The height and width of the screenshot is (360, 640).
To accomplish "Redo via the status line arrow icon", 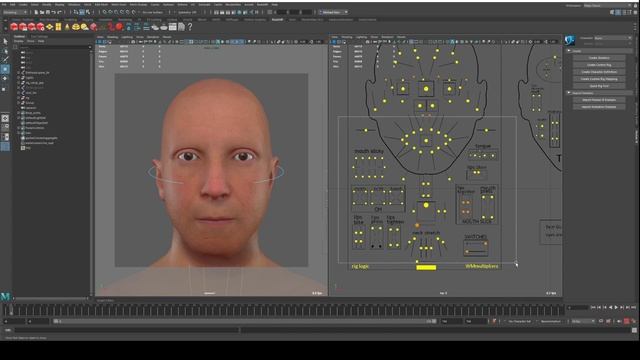I will tap(59, 12).
